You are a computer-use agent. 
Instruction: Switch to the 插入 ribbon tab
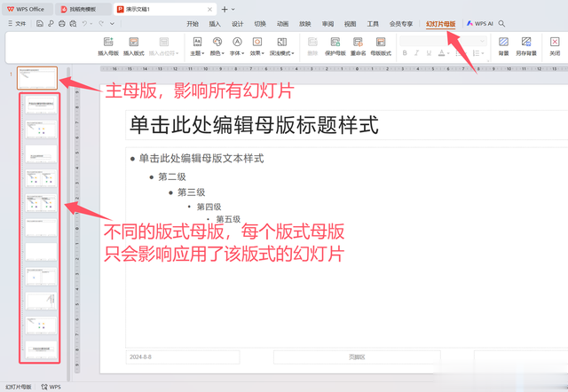(x=215, y=24)
